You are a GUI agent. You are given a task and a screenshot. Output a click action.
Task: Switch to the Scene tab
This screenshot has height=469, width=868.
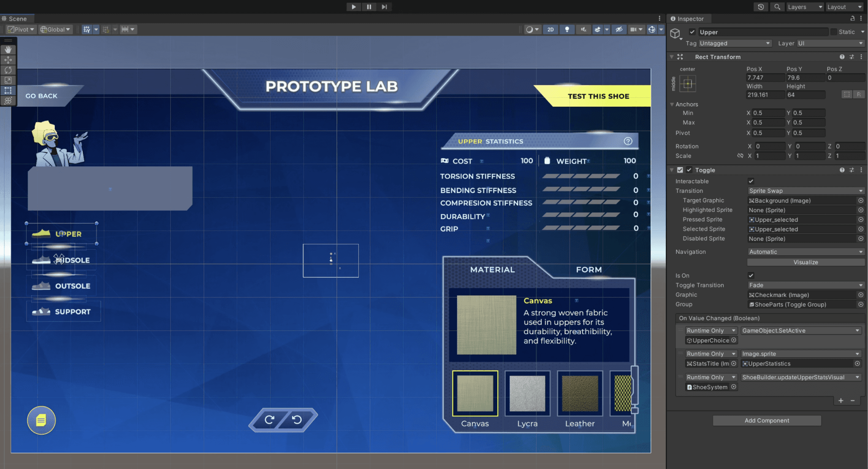[x=17, y=19]
